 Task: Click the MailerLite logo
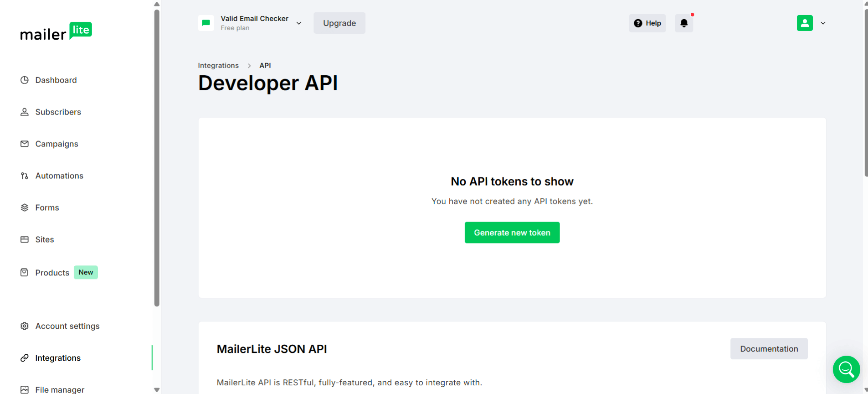point(56,31)
